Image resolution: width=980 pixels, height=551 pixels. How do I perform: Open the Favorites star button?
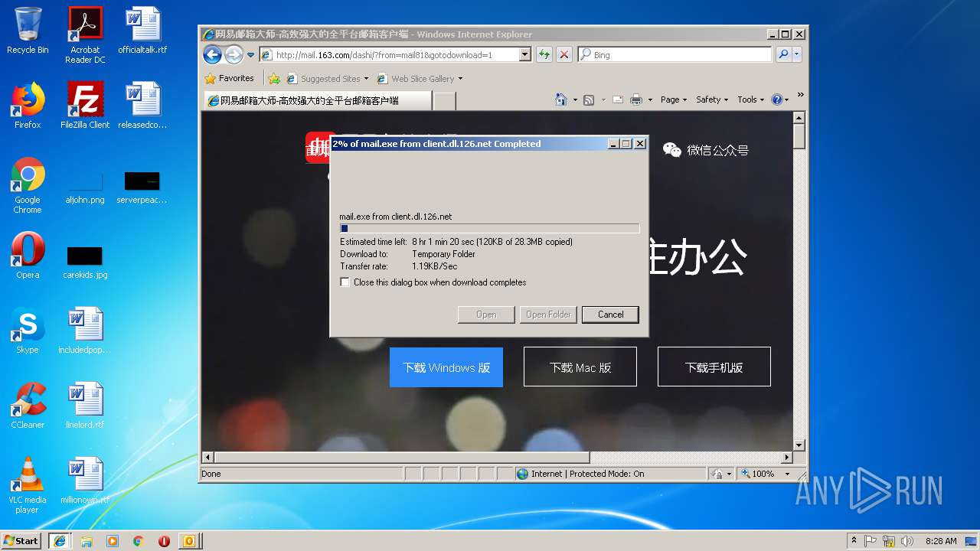click(229, 78)
